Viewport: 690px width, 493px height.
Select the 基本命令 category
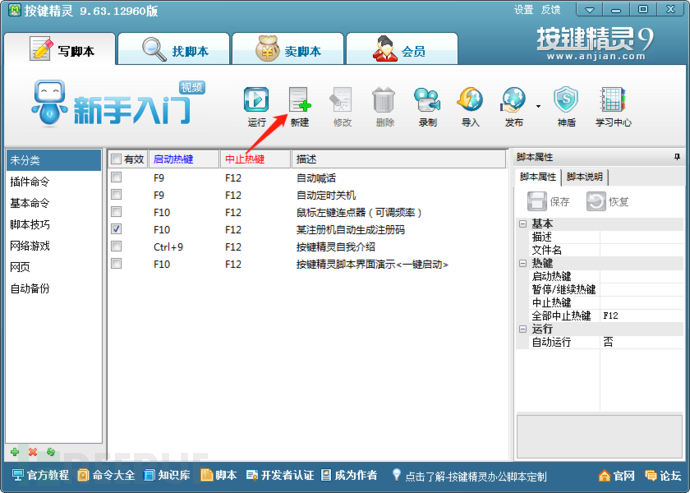tap(54, 203)
